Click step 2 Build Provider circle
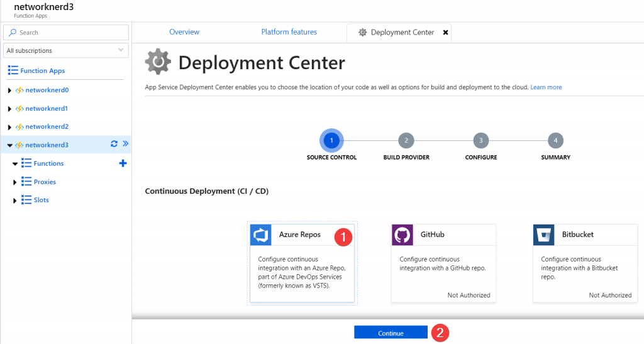Screen dimensions: 644x344 tap(406, 140)
